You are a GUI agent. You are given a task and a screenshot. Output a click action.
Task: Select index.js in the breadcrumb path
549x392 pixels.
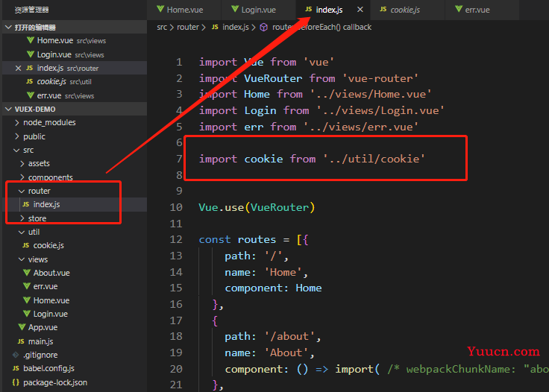coord(235,27)
